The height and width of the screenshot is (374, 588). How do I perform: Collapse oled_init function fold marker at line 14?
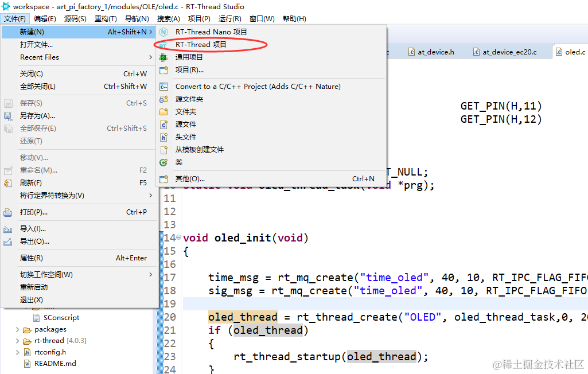(179, 237)
